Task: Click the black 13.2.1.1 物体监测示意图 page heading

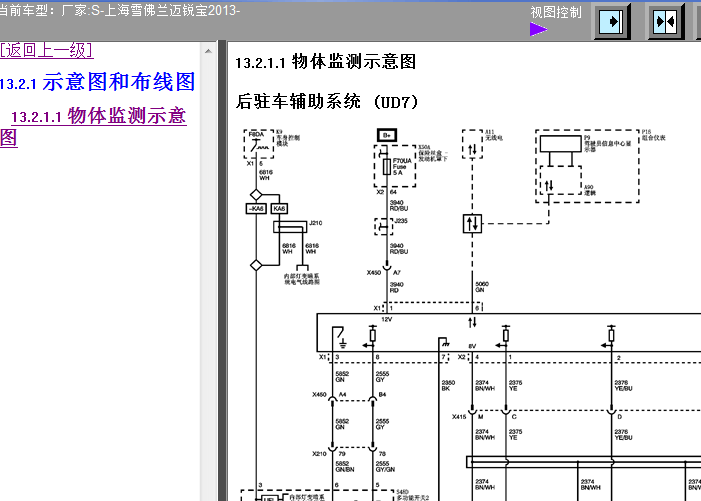Action: 325,62
